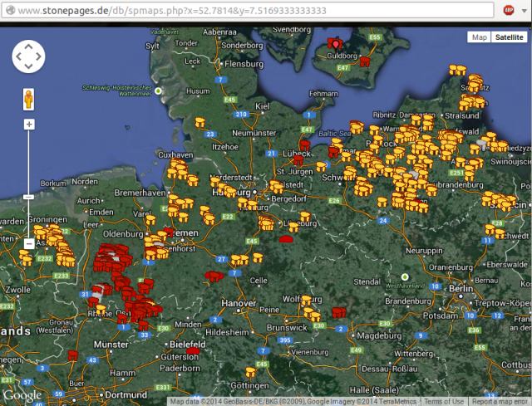This screenshot has height=406, width=532.
Task: Zoom in with the plus button
Action: pyautogui.click(x=29, y=125)
